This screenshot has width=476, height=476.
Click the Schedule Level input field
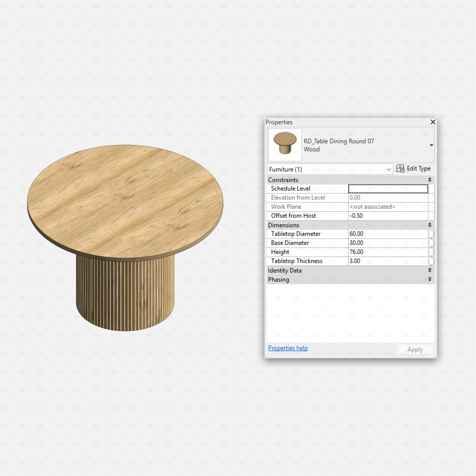click(x=388, y=188)
